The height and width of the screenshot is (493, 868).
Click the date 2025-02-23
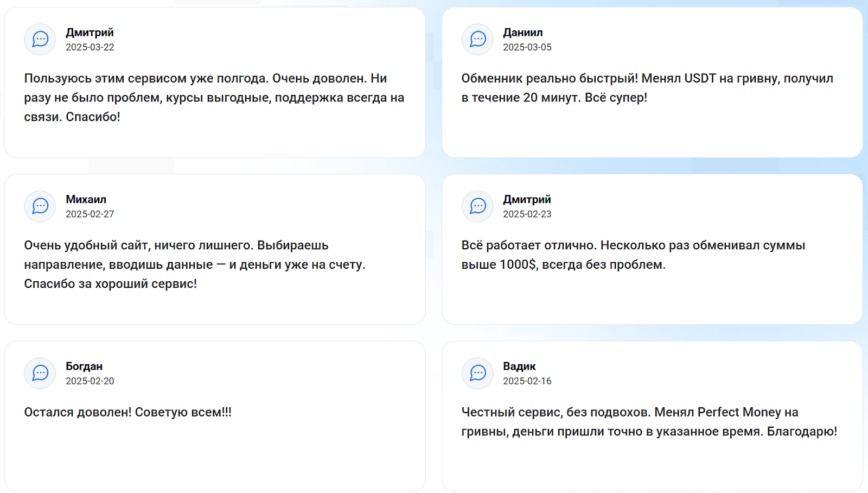[x=527, y=214]
